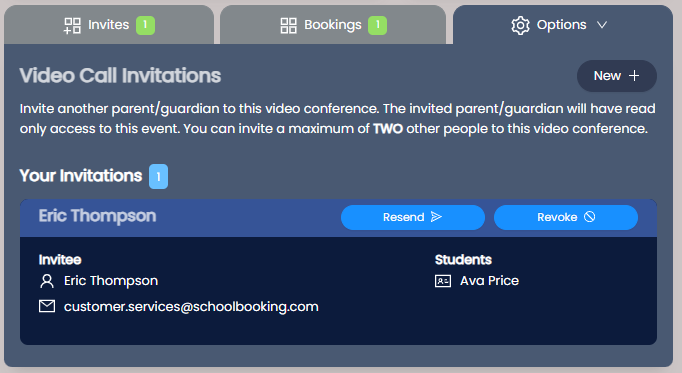Click the Students label
Image resolution: width=682 pixels, height=373 pixels.
(463, 260)
